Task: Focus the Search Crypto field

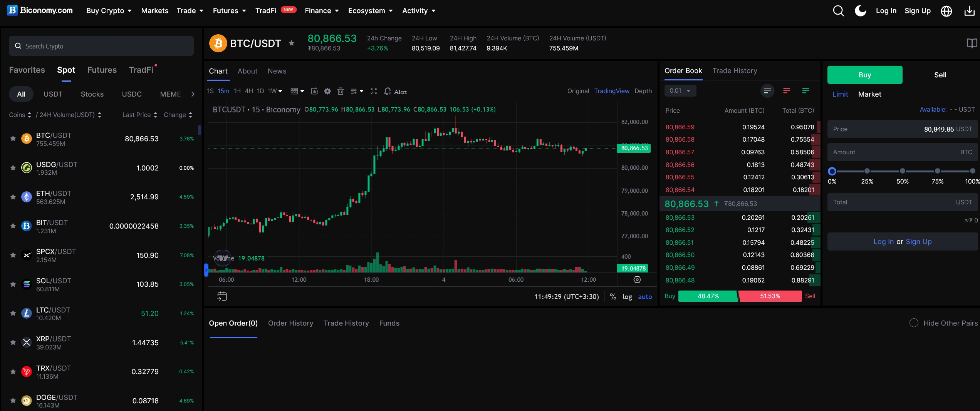Action: click(101, 46)
